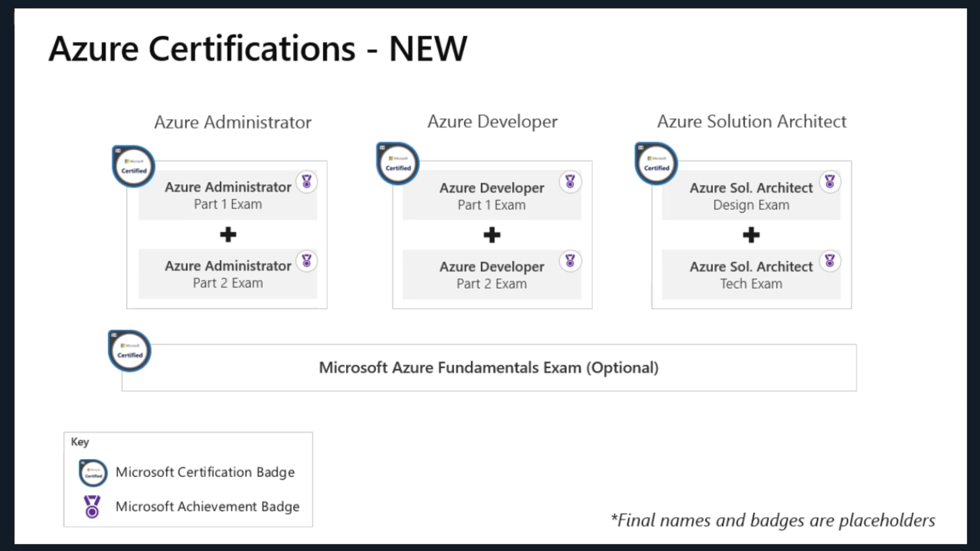Viewport: 980px width, 551px height.
Task: Select the Azure Administrator Part 2 Exam box
Action: coord(227,274)
